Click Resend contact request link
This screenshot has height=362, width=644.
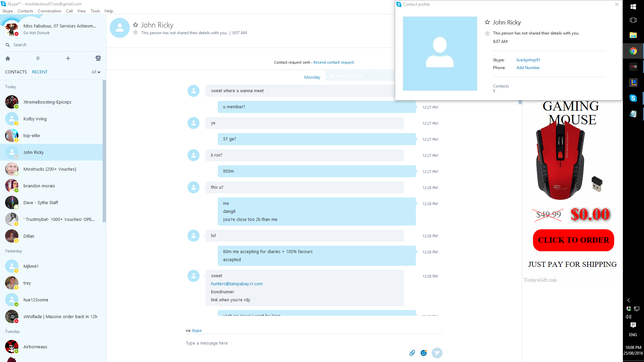click(x=333, y=62)
